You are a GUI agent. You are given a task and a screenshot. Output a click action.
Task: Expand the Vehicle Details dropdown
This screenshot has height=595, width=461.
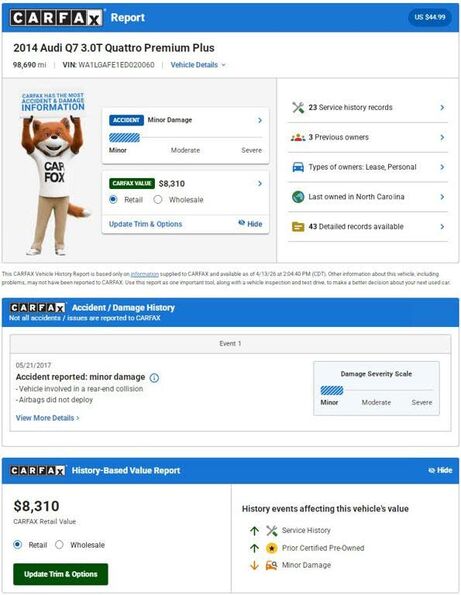click(x=198, y=65)
